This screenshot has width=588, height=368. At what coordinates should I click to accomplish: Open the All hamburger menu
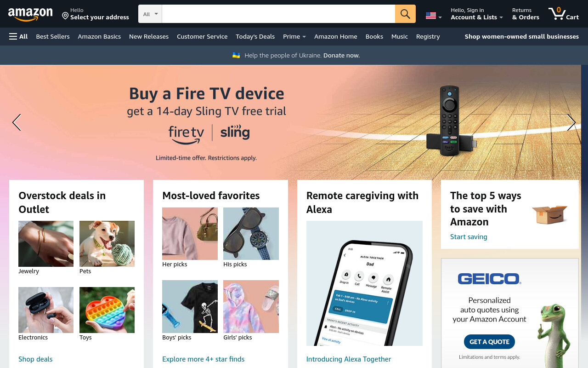(x=18, y=36)
